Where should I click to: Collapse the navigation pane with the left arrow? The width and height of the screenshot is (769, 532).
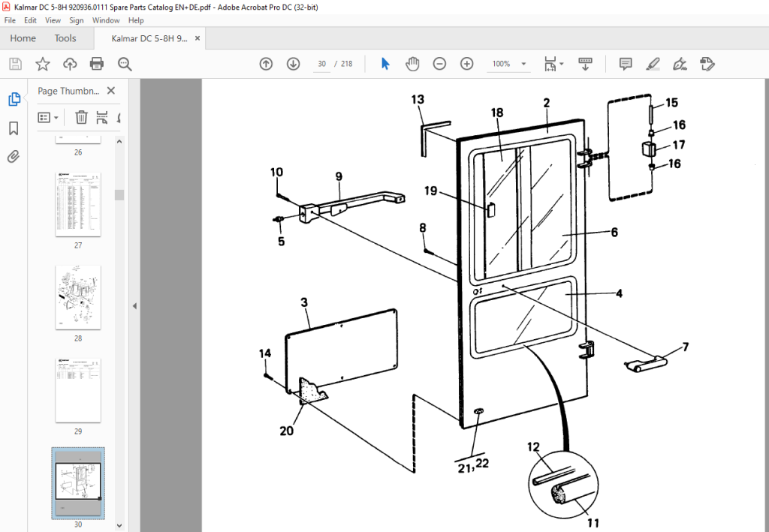[134, 305]
